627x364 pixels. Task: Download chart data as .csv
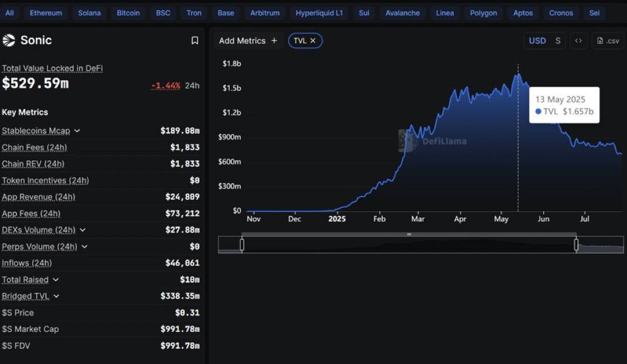coord(608,41)
